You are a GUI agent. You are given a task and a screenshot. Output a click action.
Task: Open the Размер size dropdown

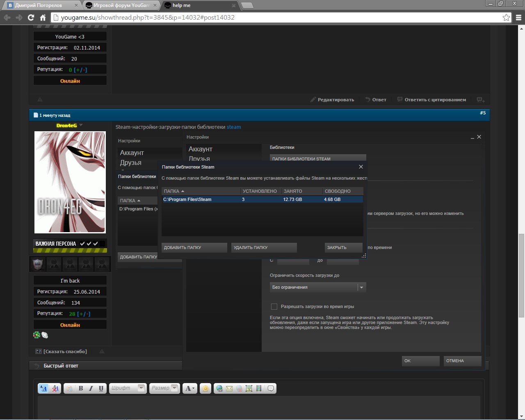tap(164, 388)
